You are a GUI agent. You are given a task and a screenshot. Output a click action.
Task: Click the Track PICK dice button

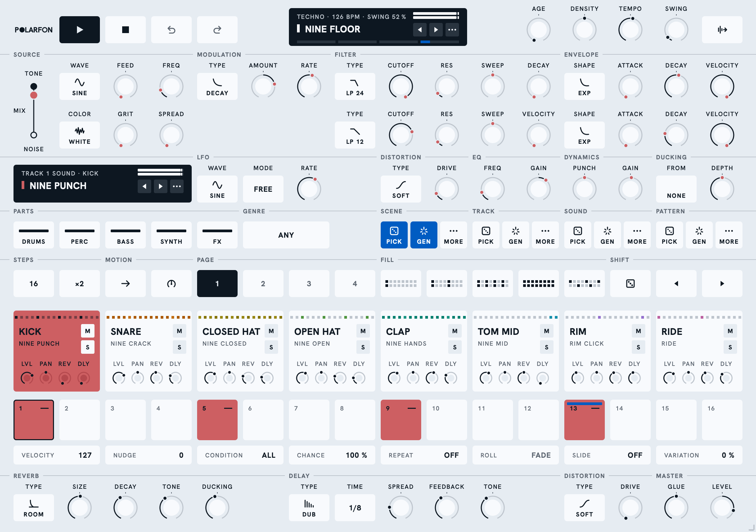[x=486, y=235]
